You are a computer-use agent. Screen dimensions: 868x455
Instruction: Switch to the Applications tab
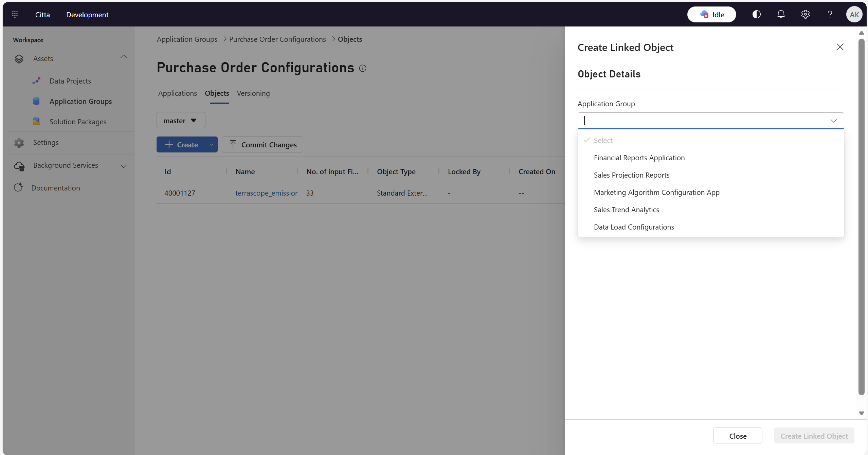coord(177,93)
